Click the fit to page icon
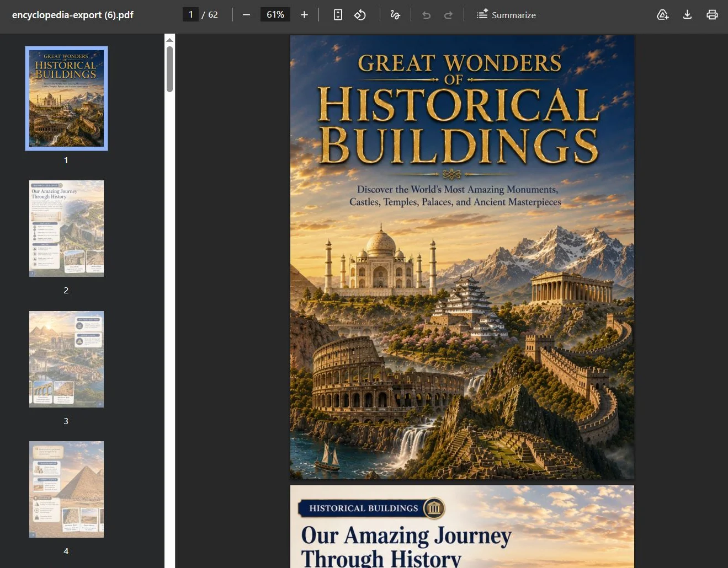 coord(338,15)
